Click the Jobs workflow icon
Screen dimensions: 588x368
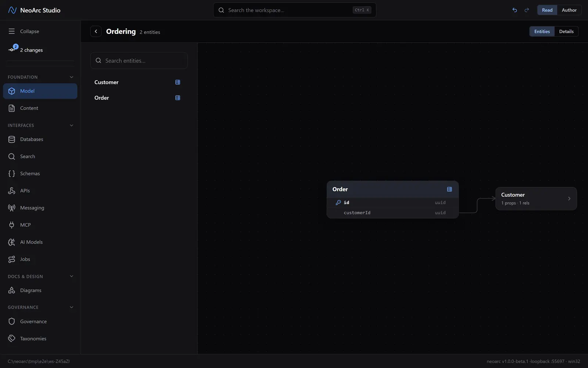(12, 259)
